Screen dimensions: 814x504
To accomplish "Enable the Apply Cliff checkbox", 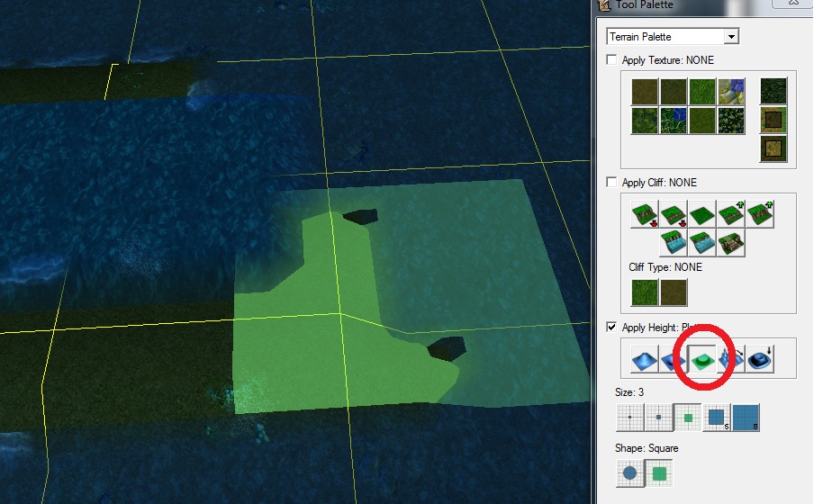I will pos(612,182).
